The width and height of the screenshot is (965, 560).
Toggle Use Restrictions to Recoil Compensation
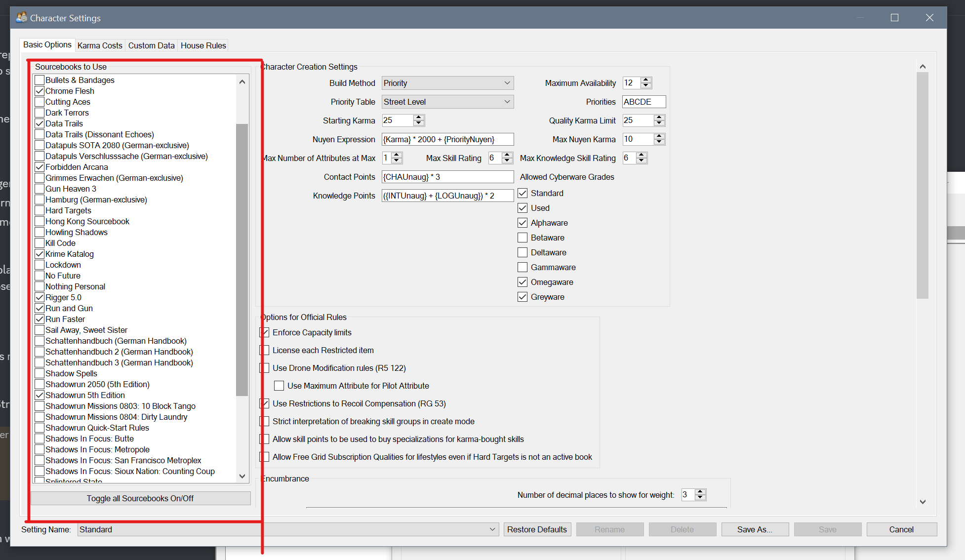[265, 403]
